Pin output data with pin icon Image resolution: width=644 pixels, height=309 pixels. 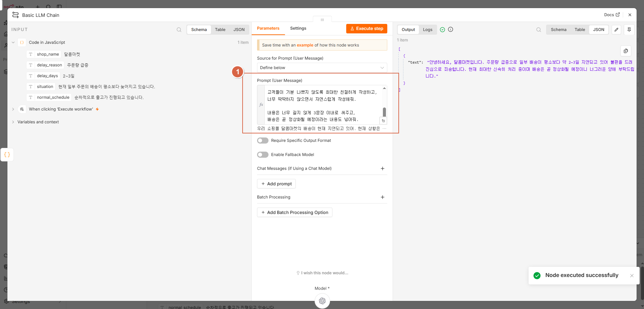click(x=629, y=30)
